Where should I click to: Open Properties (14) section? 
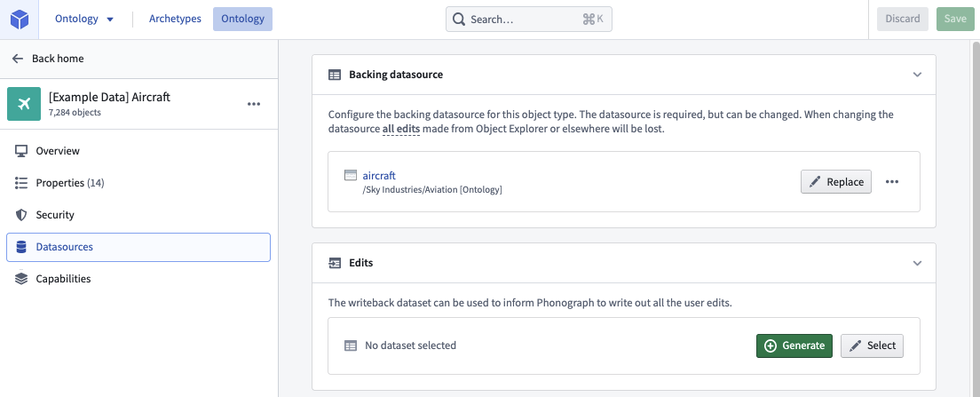pos(138,183)
